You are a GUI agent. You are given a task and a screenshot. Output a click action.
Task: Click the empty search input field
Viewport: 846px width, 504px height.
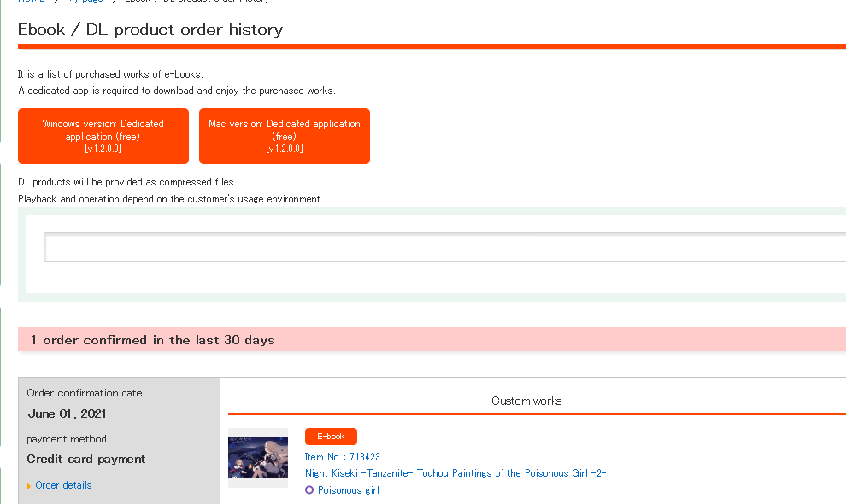point(444,248)
